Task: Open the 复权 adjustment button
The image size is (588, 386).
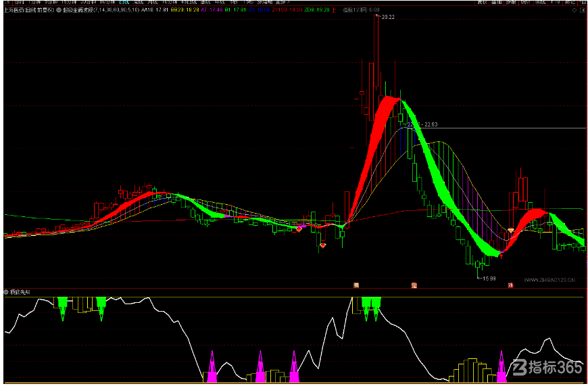Action: 482,2
